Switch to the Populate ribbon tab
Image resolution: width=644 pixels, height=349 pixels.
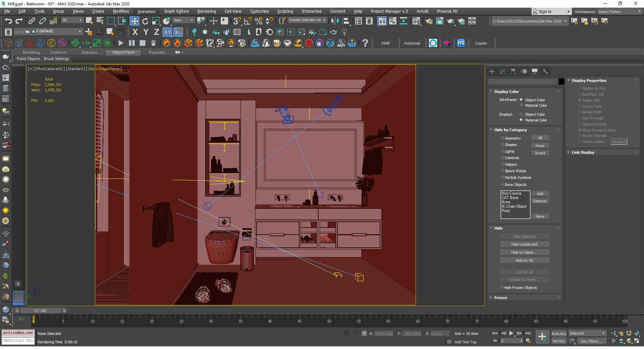tap(157, 52)
